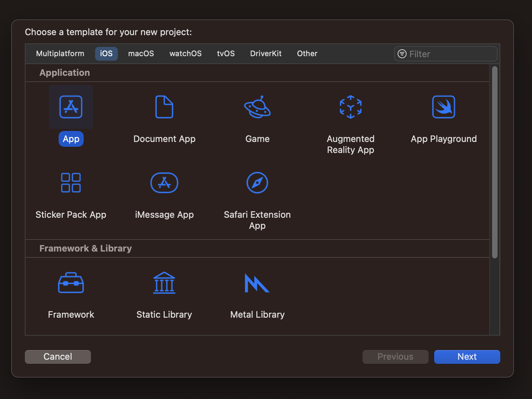Click the Next button
Image resolution: width=532 pixels, height=399 pixels.
[467, 357]
